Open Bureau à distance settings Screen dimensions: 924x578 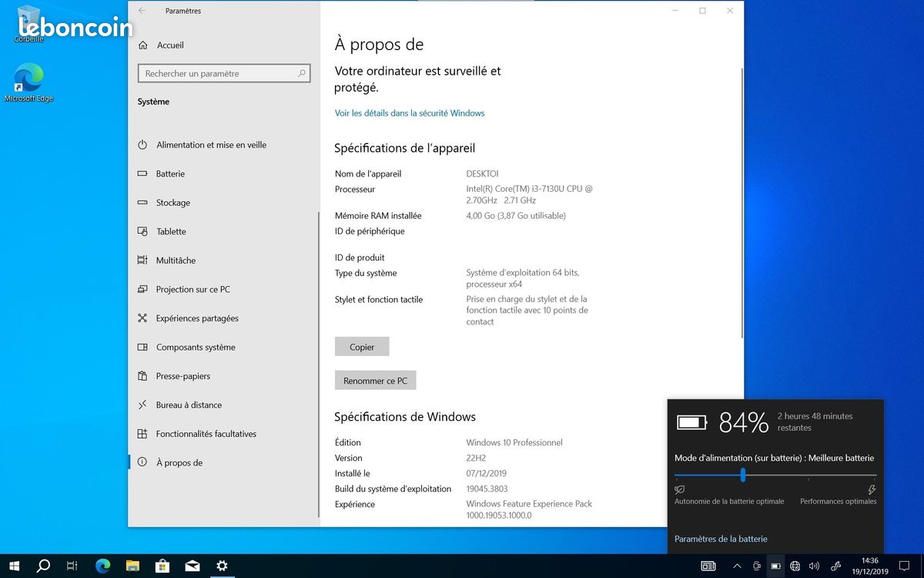tap(189, 405)
